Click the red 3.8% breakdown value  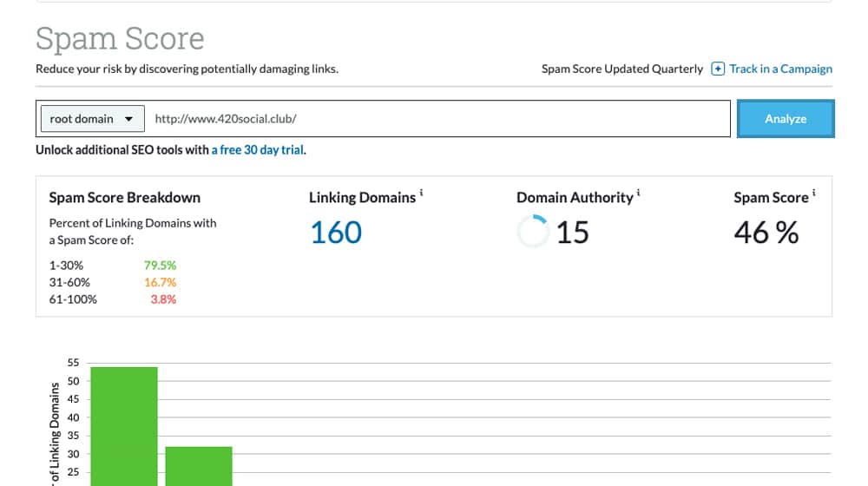162,299
